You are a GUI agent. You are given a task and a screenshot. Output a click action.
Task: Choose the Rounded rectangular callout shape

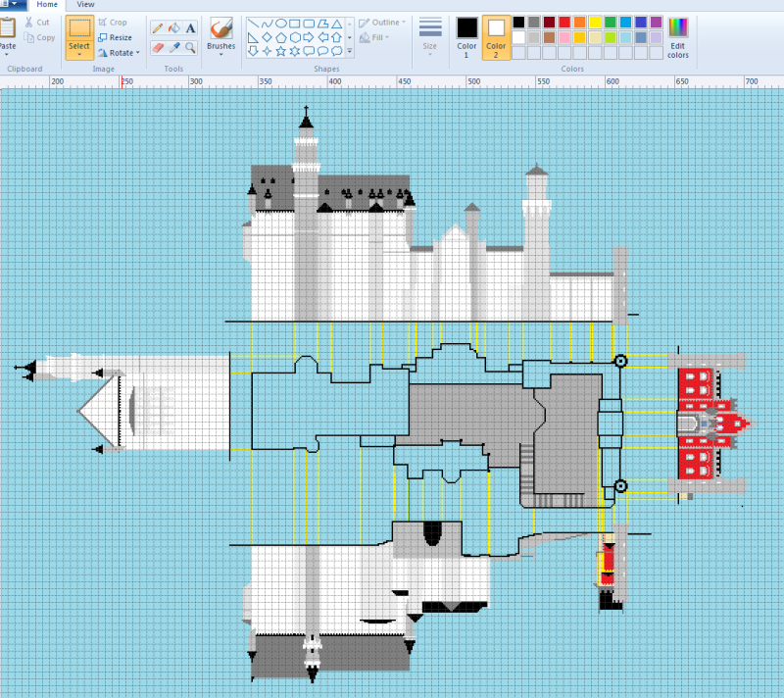click(x=309, y=51)
